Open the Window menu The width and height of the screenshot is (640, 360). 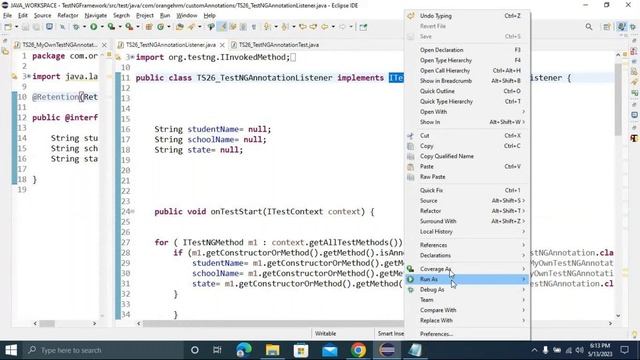pos(187,16)
